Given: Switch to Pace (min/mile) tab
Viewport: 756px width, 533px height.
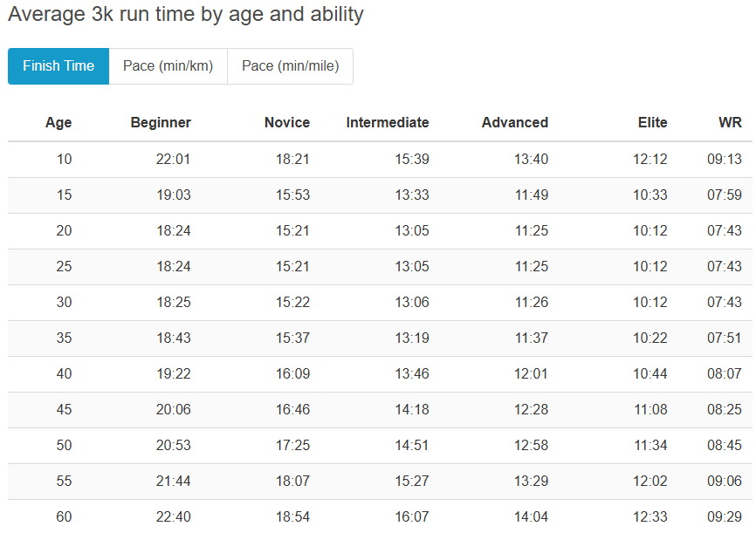Looking at the screenshot, I should click(x=290, y=66).
